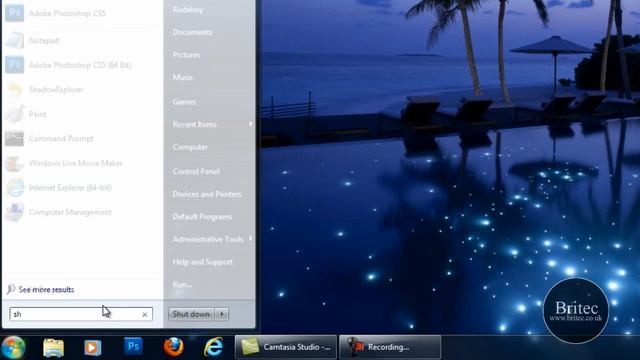Expand the Recent Items submenu arrow
The height and width of the screenshot is (360, 640).
[x=250, y=124]
